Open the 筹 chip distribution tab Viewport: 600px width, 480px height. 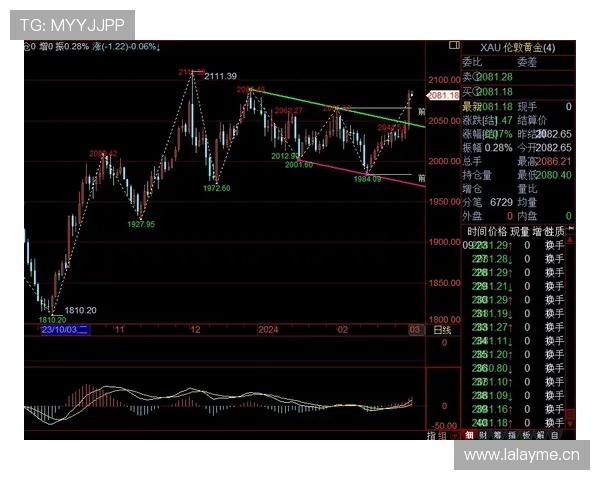click(498, 435)
